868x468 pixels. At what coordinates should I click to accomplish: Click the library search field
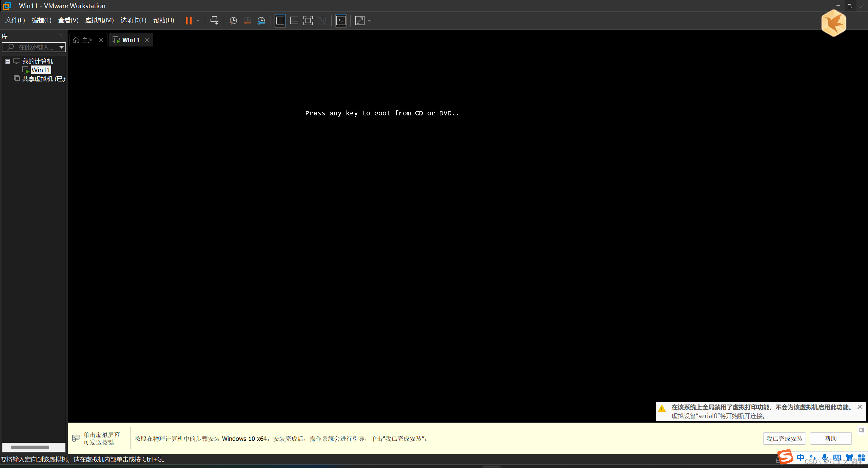pos(34,47)
